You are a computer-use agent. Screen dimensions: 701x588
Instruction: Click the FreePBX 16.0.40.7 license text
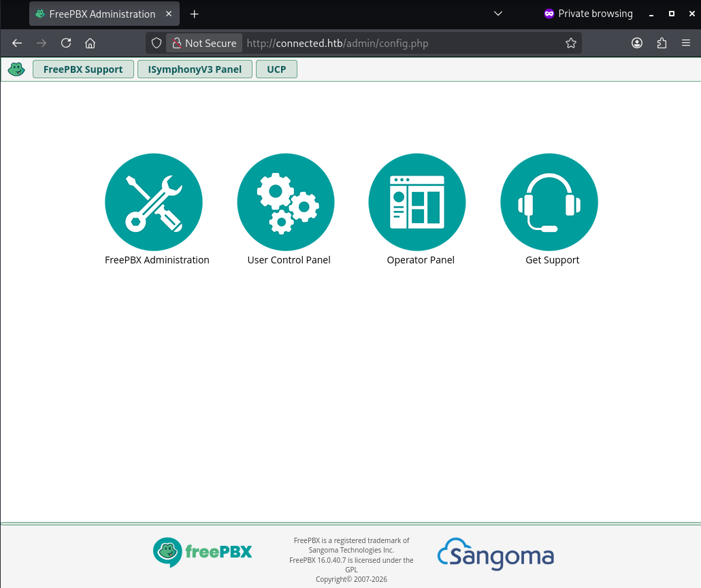click(351, 565)
